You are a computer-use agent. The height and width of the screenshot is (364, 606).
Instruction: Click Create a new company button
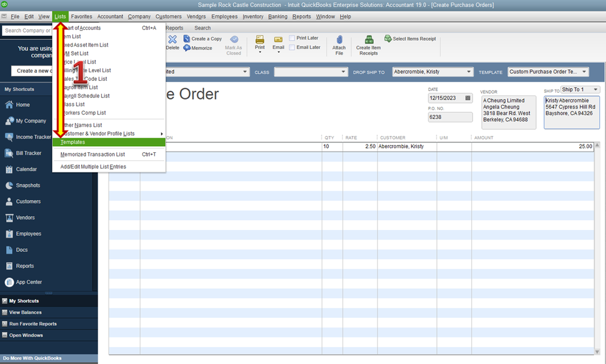(32, 71)
